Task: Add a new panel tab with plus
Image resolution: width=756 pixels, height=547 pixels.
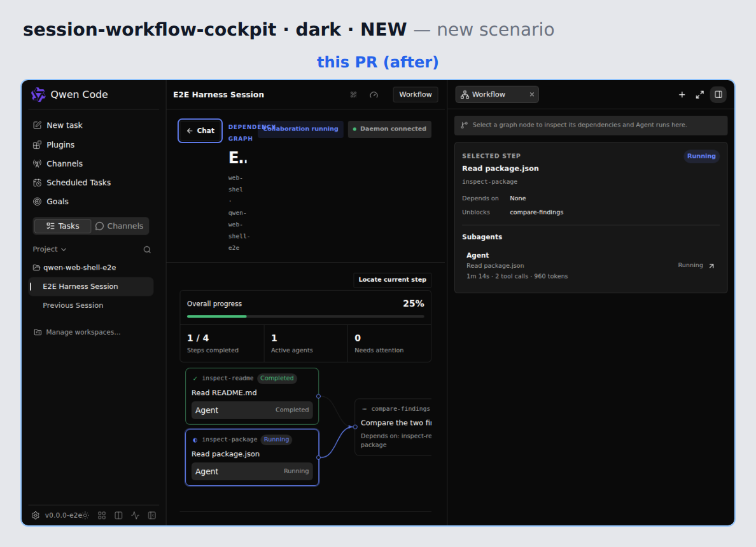Action: pyautogui.click(x=682, y=95)
